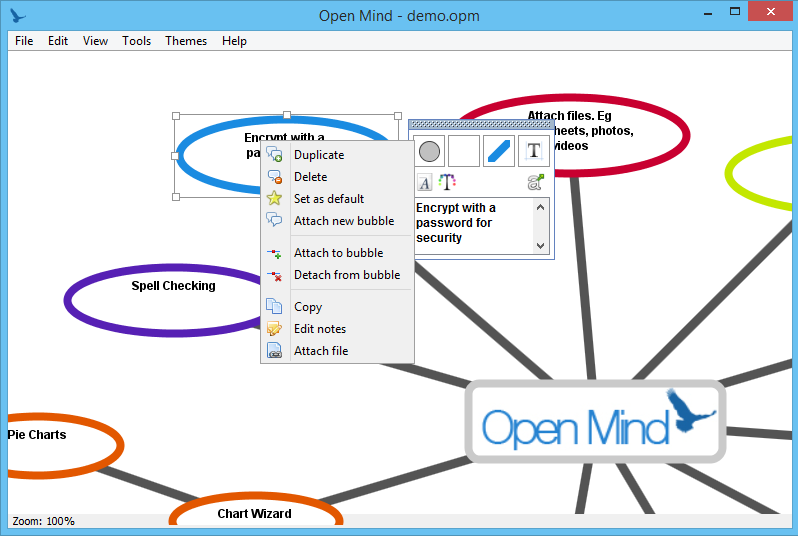
Task: Open the rainbow T text colour tool
Action: point(447,182)
